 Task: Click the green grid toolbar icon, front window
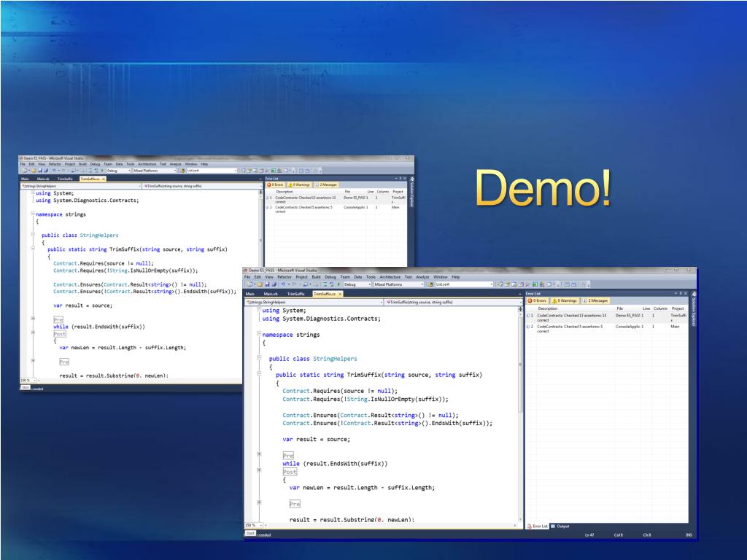535,284
